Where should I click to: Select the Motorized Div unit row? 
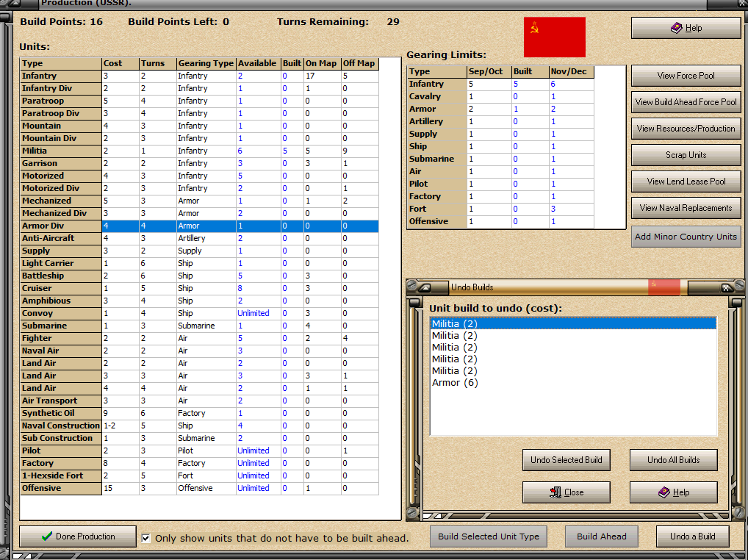(199, 188)
